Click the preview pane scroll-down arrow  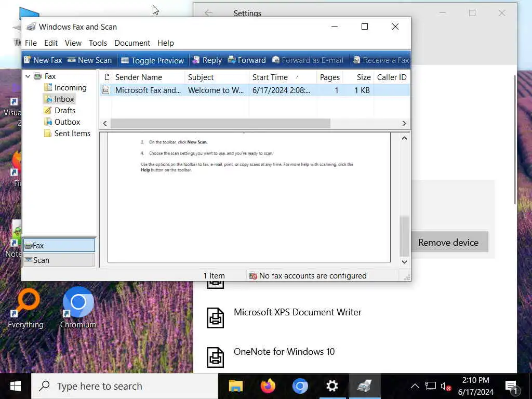(x=404, y=262)
